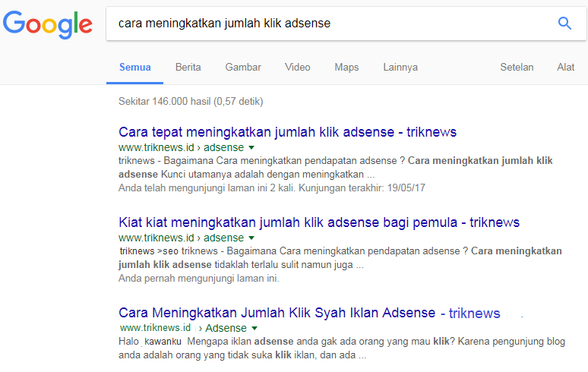Select the Semua tab
Viewport: 588px width, 372px height.
click(x=135, y=68)
